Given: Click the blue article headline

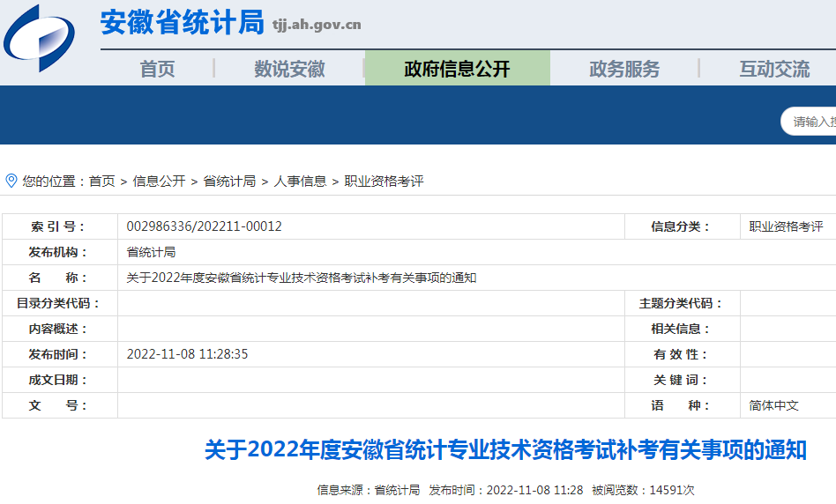Looking at the screenshot, I should tap(505, 449).
